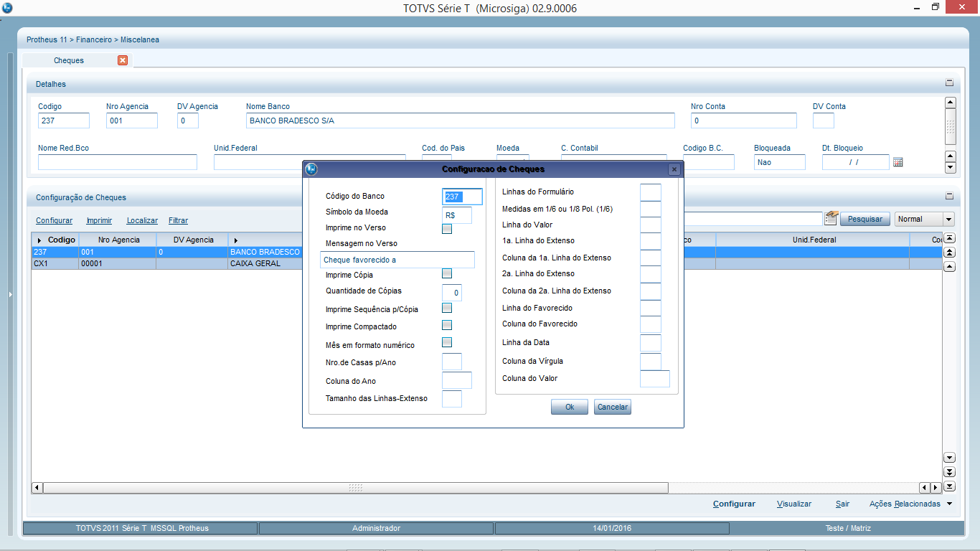
Task: Click Visualizar at the bottom
Action: click(794, 504)
